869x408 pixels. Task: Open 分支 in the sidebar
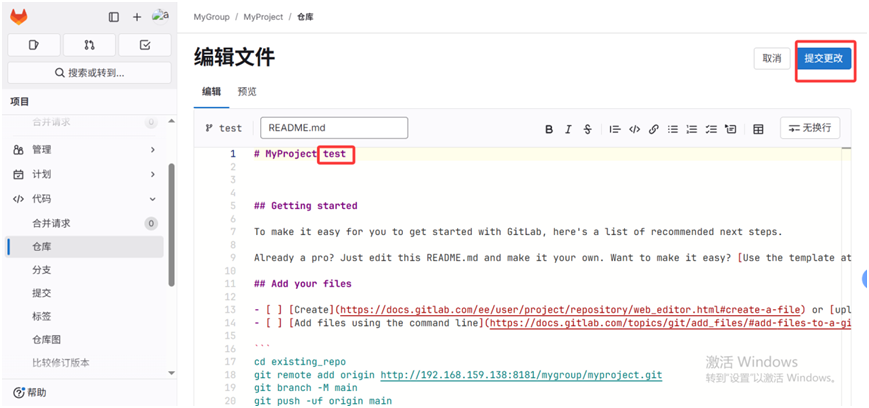pyautogui.click(x=85, y=270)
